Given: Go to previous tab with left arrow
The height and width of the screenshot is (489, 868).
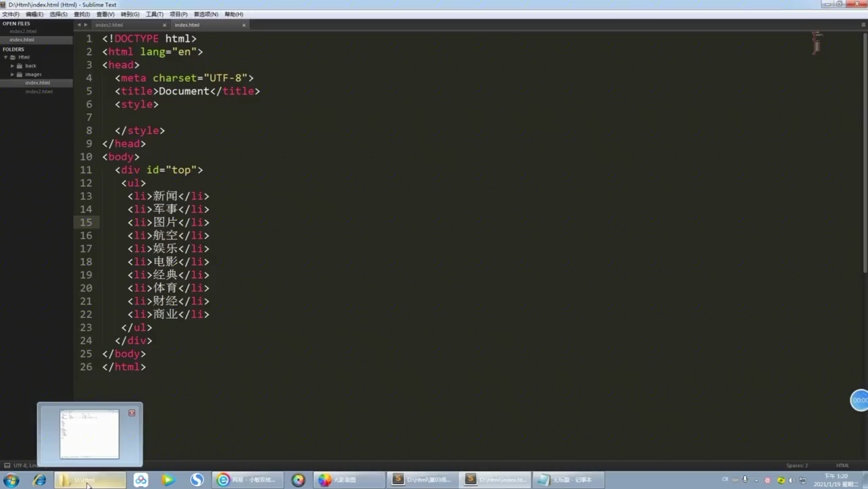Looking at the screenshot, I should coord(79,25).
